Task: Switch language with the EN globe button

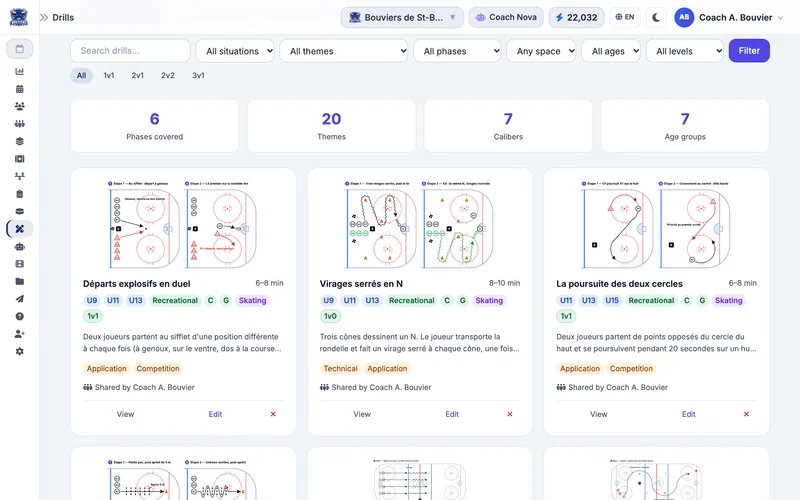Action: [624, 17]
